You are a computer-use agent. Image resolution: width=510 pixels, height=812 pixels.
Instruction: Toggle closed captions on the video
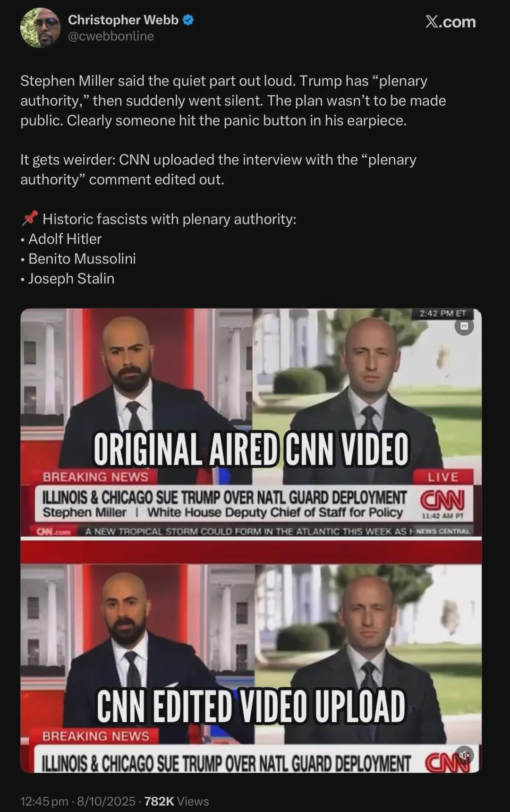(x=464, y=326)
